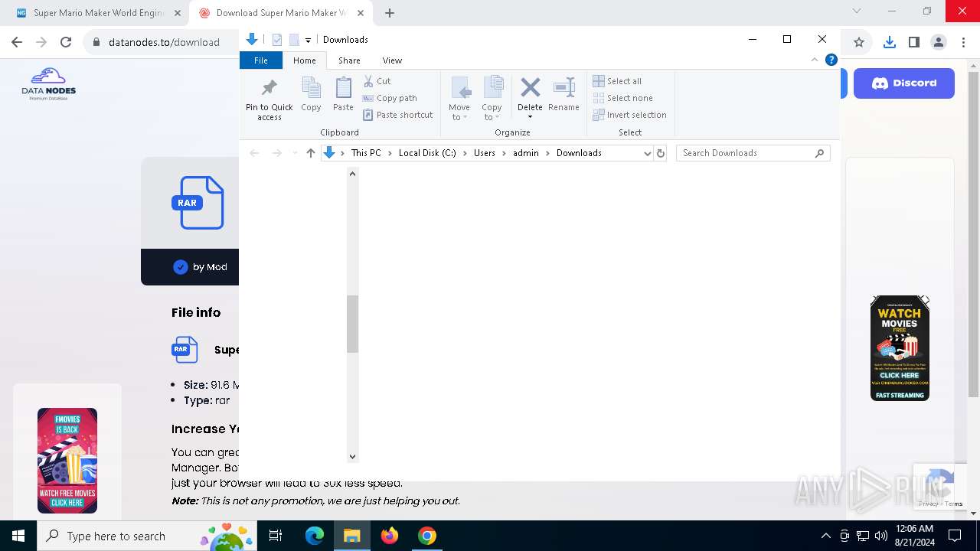Click the search magnifier in Explorer
Viewport: 980px width, 551px height.
pos(819,153)
